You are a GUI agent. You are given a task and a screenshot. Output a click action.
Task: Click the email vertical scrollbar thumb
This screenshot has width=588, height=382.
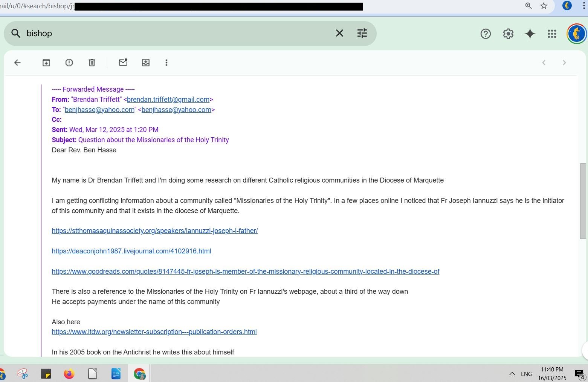pos(583,201)
